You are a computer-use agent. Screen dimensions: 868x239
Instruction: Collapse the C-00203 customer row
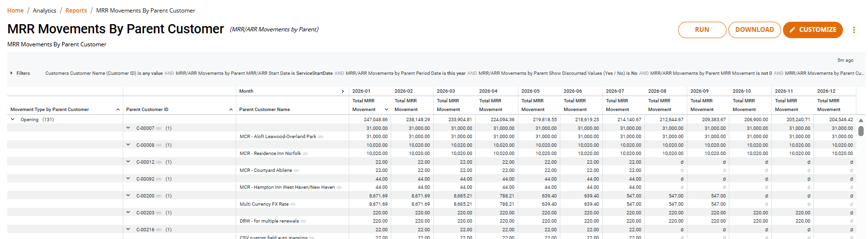(x=128, y=212)
